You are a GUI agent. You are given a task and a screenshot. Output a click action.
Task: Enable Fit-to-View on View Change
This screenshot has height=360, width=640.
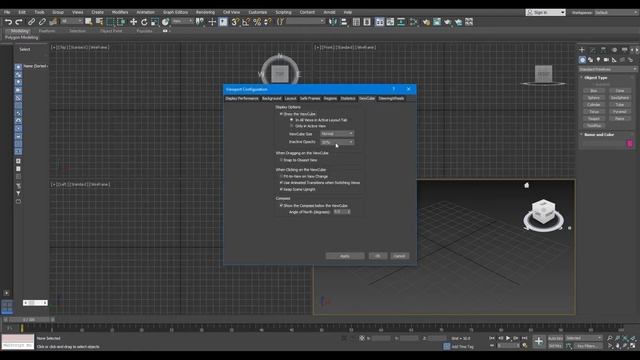281,176
